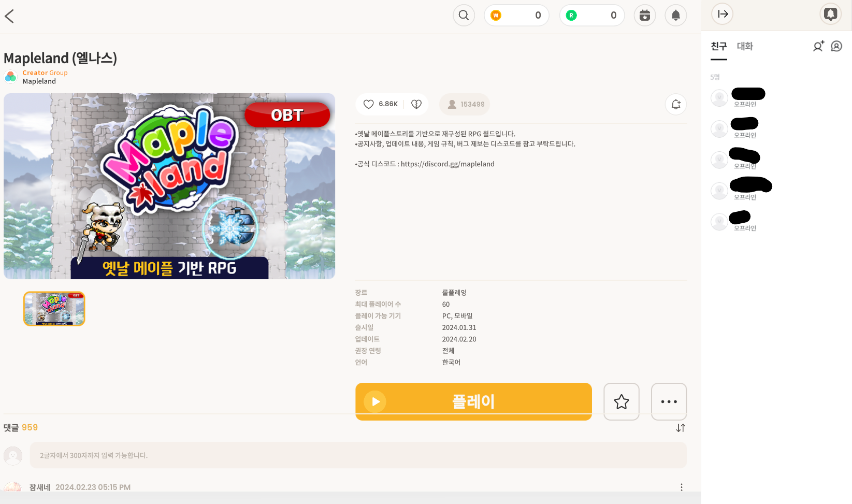Add Mapleland to favorites star
Image resolution: width=852 pixels, height=504 pixels.
(x=622, y=401)
